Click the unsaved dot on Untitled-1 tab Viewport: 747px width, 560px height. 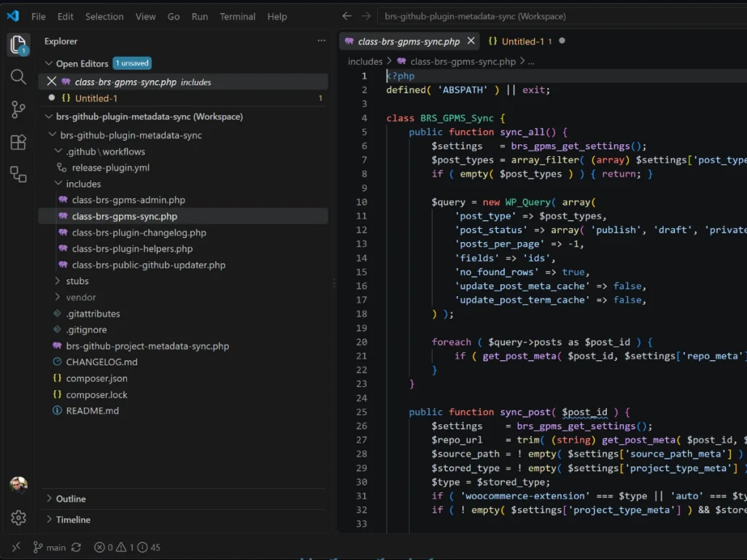click(562, 41)
